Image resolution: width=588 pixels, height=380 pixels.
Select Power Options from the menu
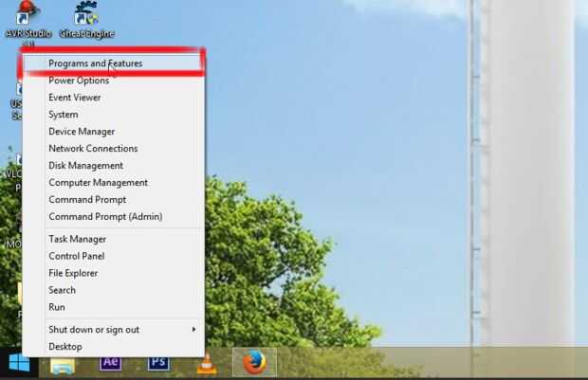[114, 81]
